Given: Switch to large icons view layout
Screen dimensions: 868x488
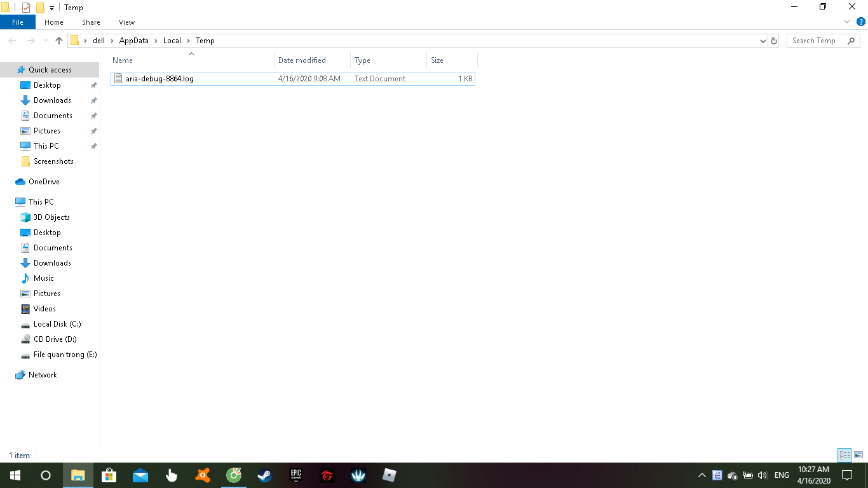Looking at the screenshot, I should [858, 455].
